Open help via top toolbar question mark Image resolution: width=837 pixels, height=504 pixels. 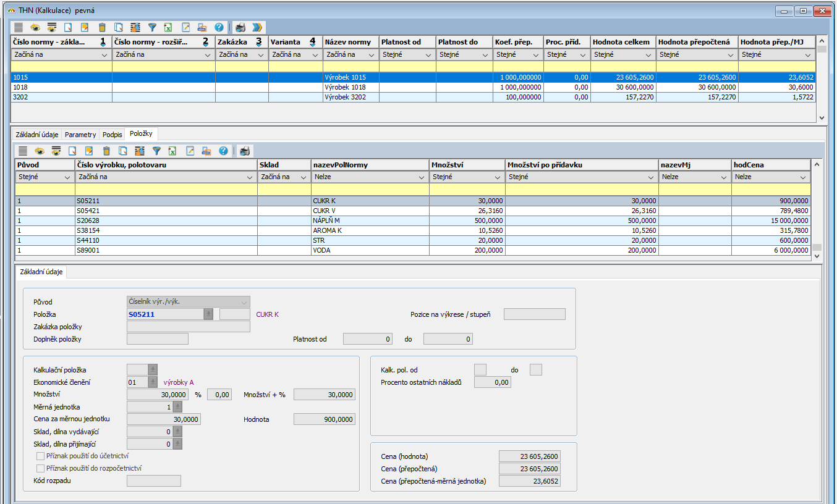coord(219,27)
